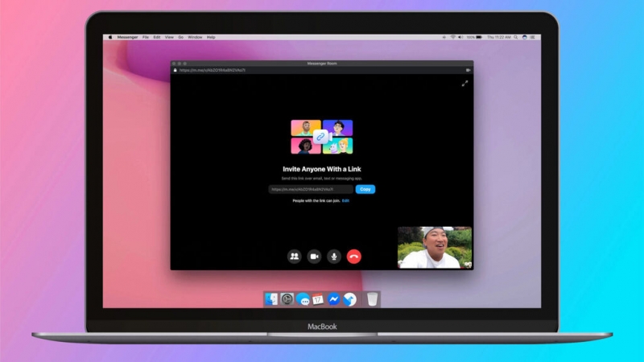Mute the microphone
The height and width of the screenshot is (362, 644).
334,257
